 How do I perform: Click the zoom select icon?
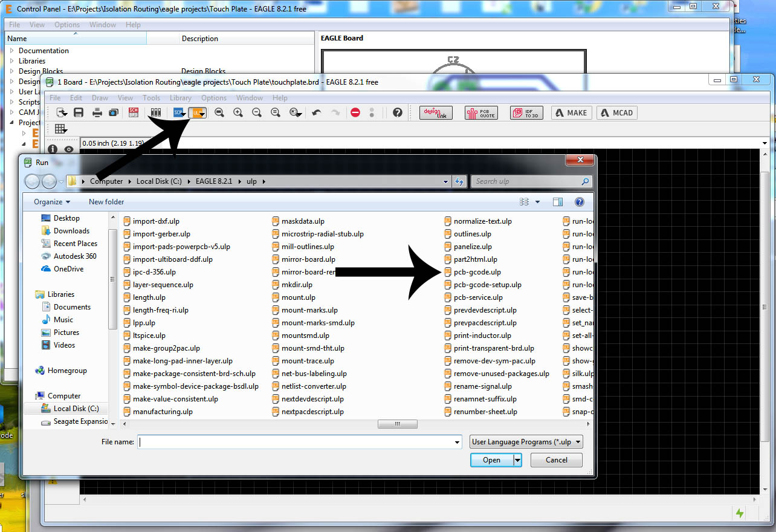point(296,112)
